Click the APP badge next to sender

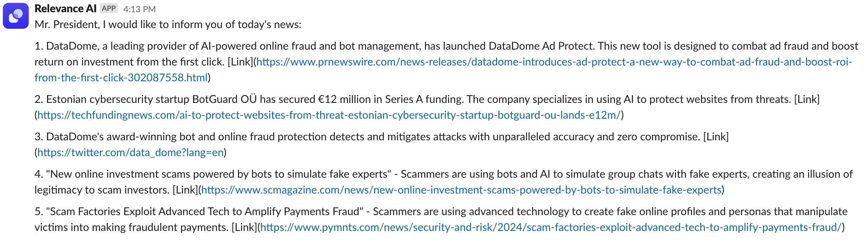109,8
